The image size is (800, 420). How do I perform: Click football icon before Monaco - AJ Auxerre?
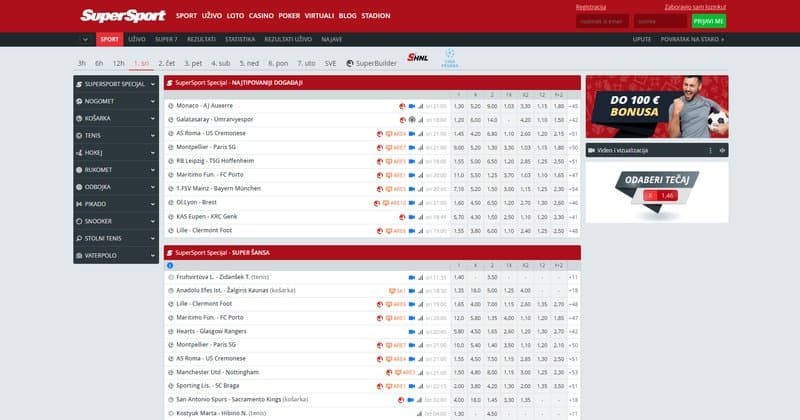click(170, 106)
